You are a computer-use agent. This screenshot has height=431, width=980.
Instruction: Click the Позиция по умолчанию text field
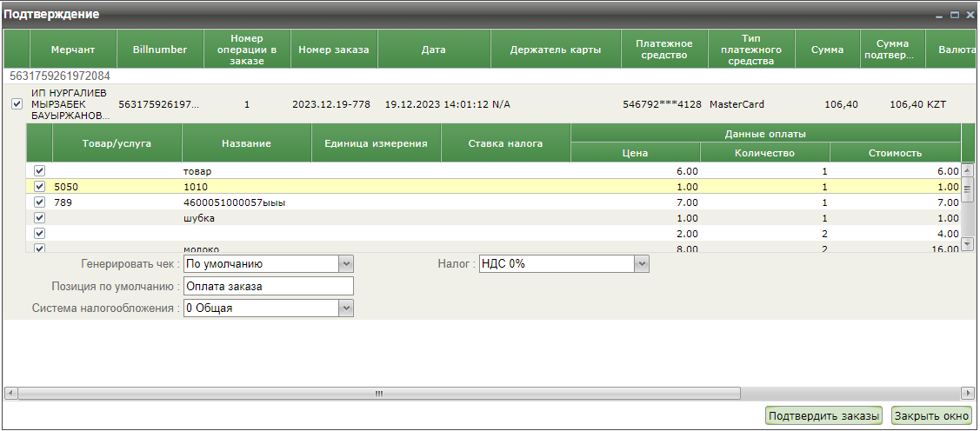(269, 286)
